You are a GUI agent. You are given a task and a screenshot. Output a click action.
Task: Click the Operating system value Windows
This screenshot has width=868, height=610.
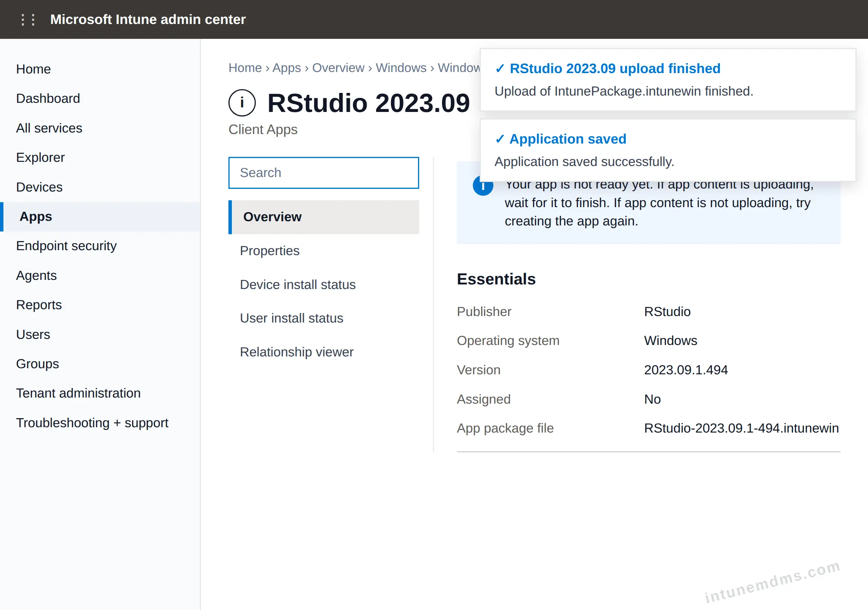click(671, 341)
